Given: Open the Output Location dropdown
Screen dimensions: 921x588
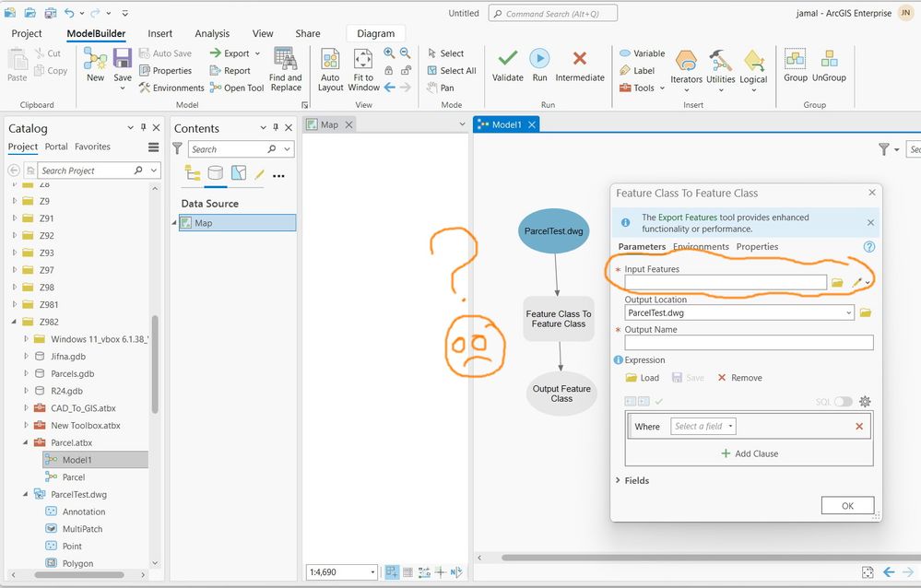Looking at the screenshot, I should point(848,313).
